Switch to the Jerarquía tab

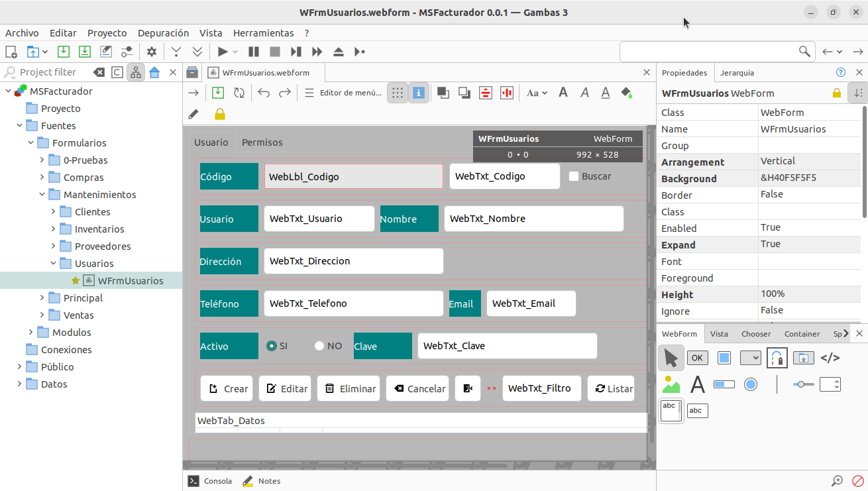(x=737, y=73)
